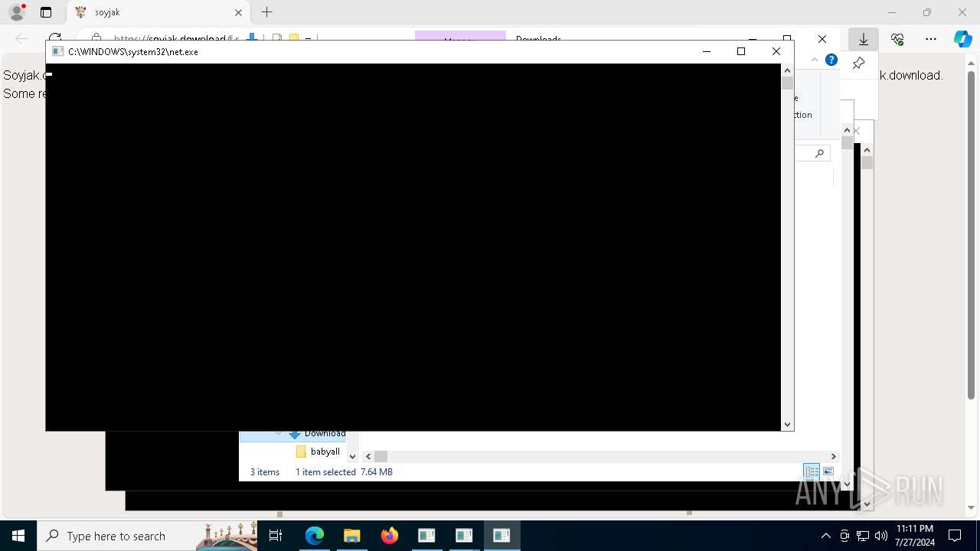Close the net.exe console window
The height and width of the screenshot is (551, 980).
pyautogui.click(x=776, y=51)
